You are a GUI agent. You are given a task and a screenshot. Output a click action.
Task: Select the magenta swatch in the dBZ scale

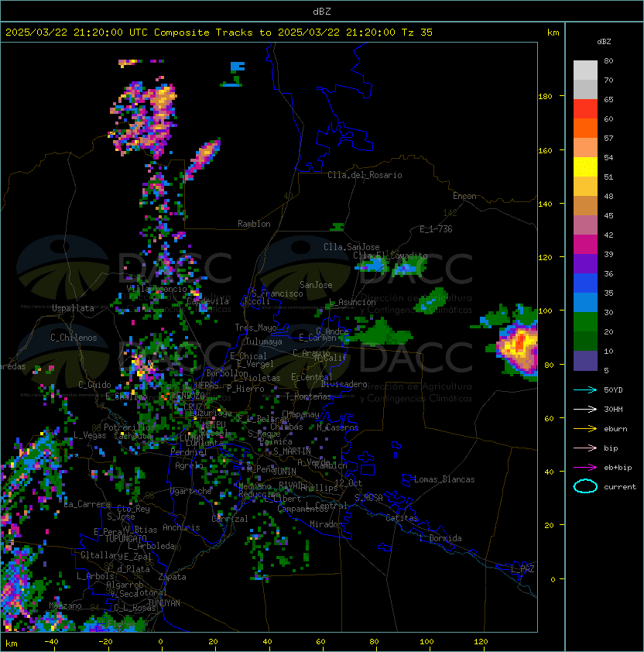(x=585, y=245)
